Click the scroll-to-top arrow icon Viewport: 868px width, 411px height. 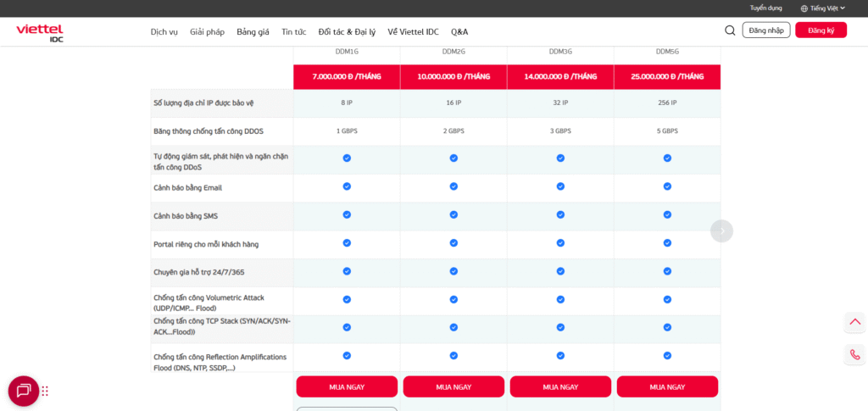[x=854, y=322]
